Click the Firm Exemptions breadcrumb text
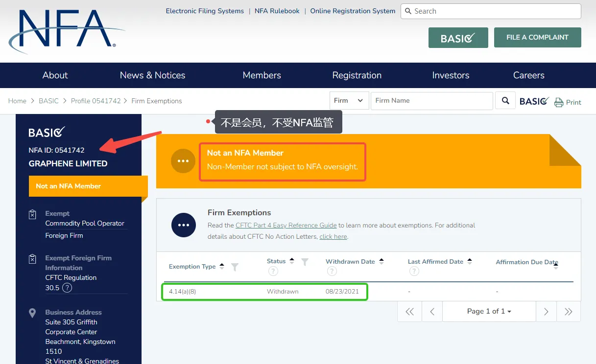This screenshot has height=364, width=596. tap(157, 101)
